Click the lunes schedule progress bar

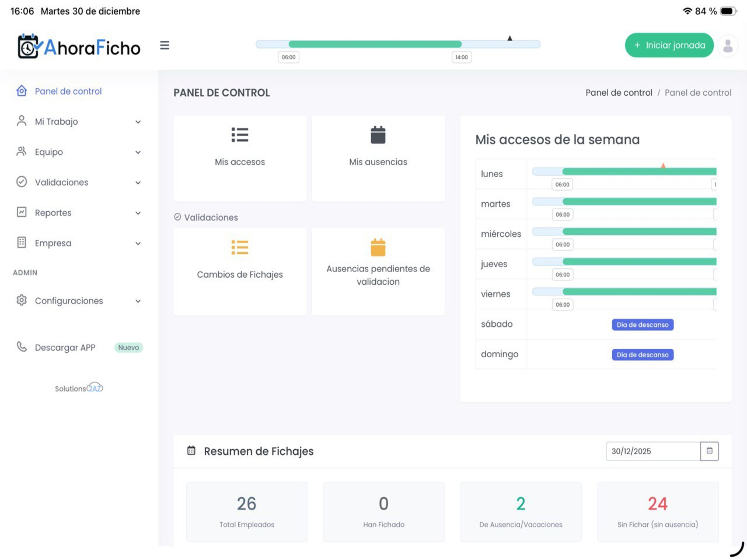624,171
